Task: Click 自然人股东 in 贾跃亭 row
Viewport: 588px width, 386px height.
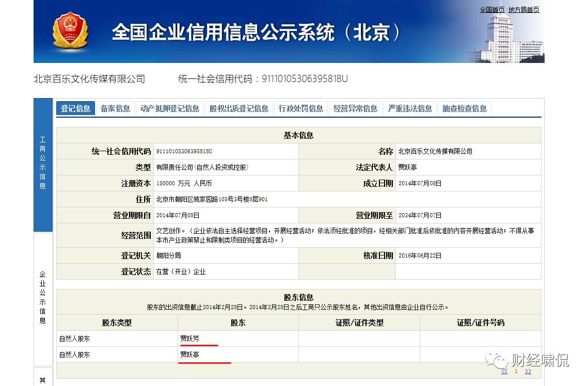Action: click(x=75, y=354)
